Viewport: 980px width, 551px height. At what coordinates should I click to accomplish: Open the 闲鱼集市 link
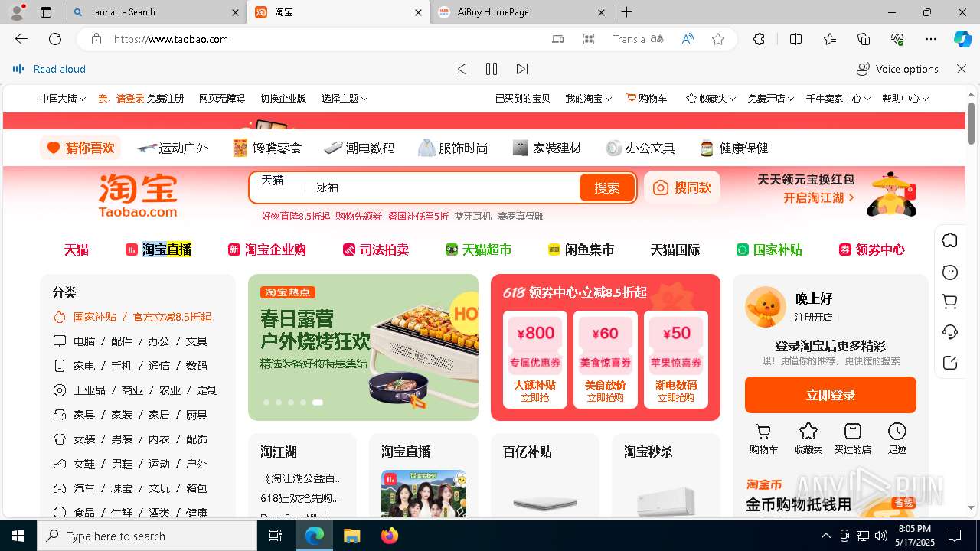[x=581, y=249]
